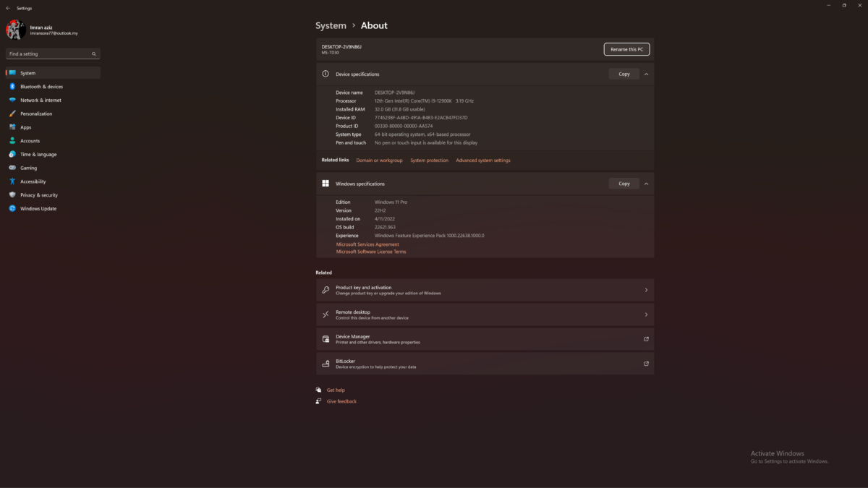
Task: Select Apps in the sidebar menu
Action: point(26,127)
